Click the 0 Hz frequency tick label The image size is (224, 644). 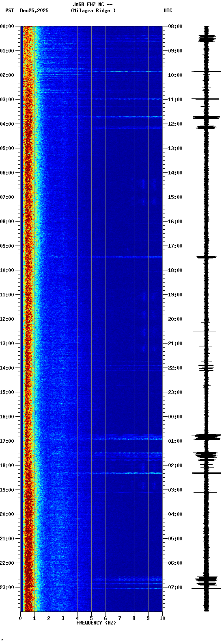point(20,618)
